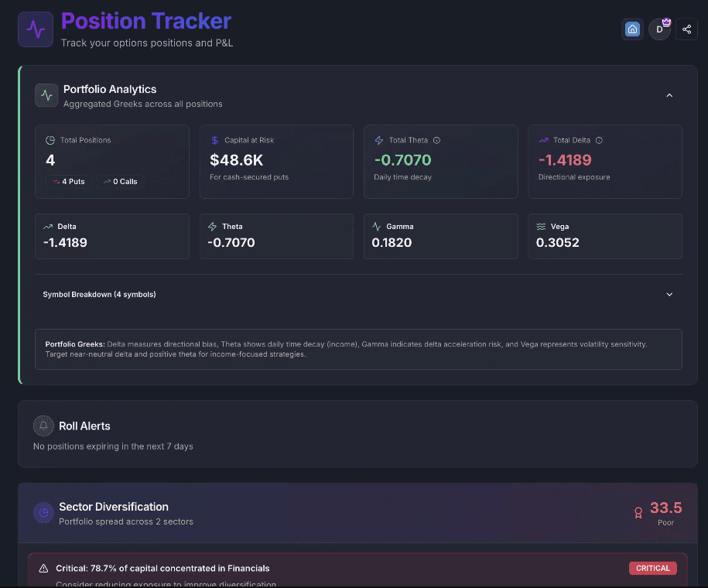Click the CRITICAL alert badge
708x588 pixels.
[x=652, y=568]
